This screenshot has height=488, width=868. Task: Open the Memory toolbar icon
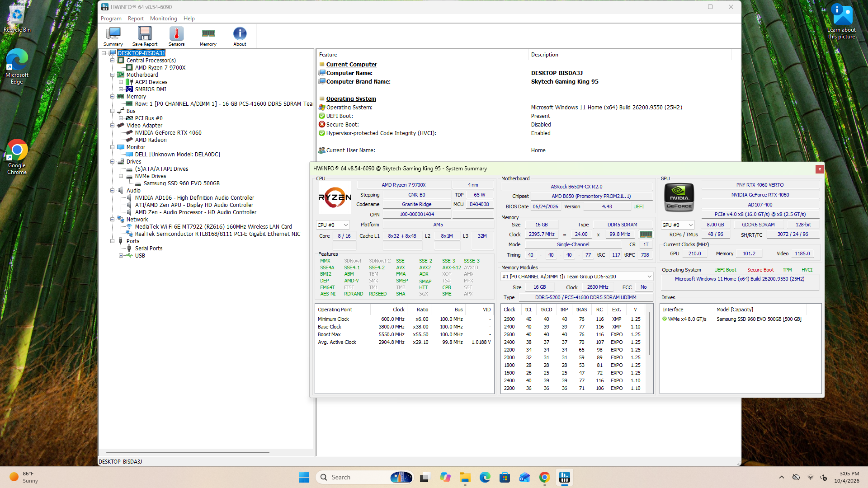click(x=208, y=36)
